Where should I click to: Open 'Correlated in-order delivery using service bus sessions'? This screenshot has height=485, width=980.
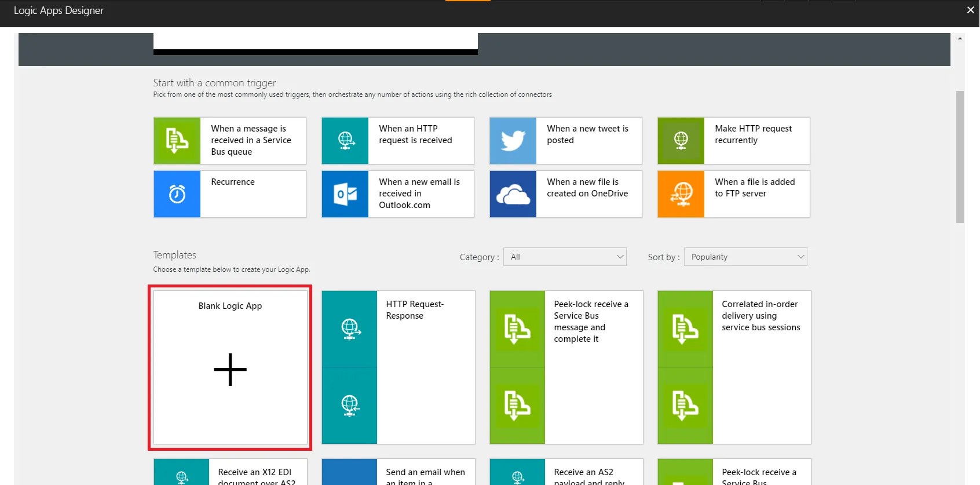(761, 316)
